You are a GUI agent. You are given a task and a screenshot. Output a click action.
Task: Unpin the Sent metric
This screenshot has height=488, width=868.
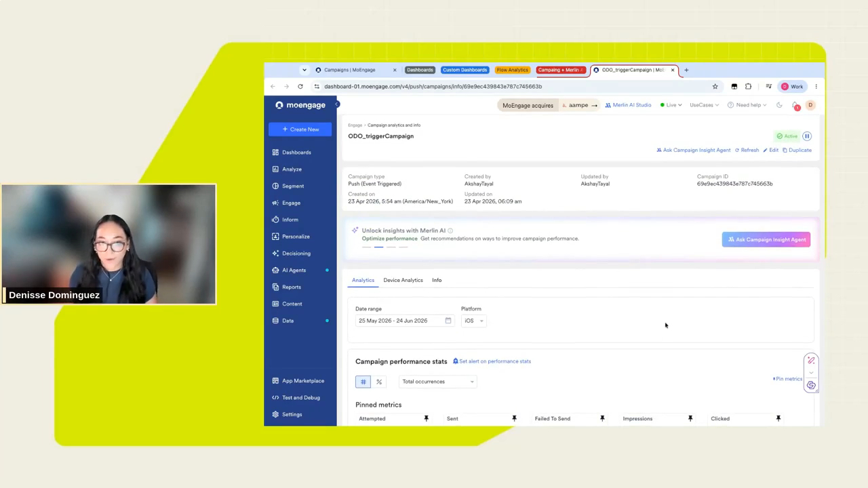tap(514, 419)
